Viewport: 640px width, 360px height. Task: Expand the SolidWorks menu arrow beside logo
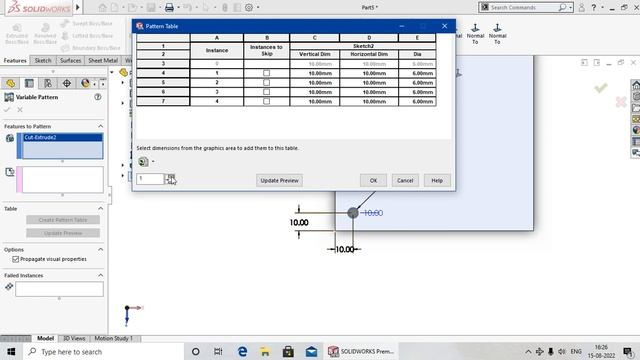point(78,7)
